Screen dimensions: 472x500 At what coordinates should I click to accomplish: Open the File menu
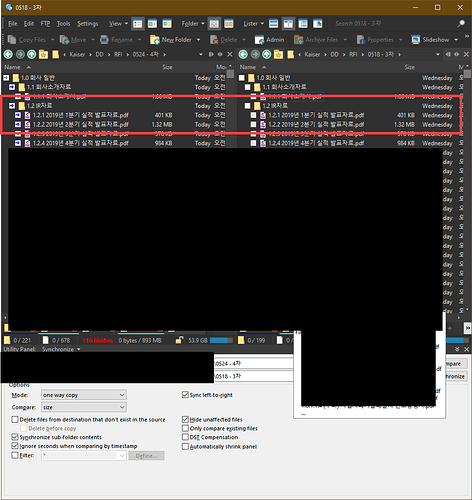tap(13, 24)
